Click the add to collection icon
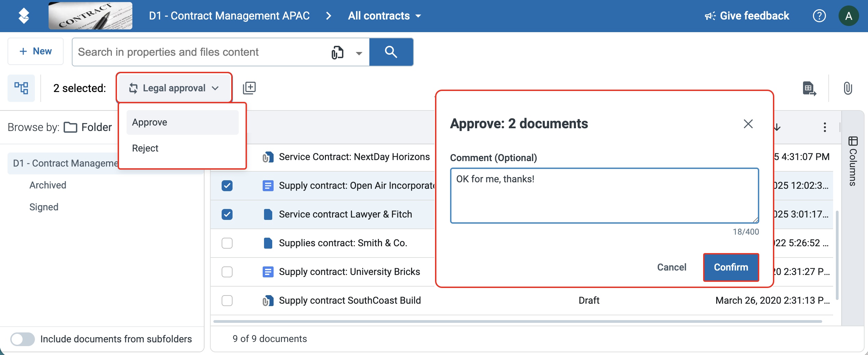 (x=249, y=88)
